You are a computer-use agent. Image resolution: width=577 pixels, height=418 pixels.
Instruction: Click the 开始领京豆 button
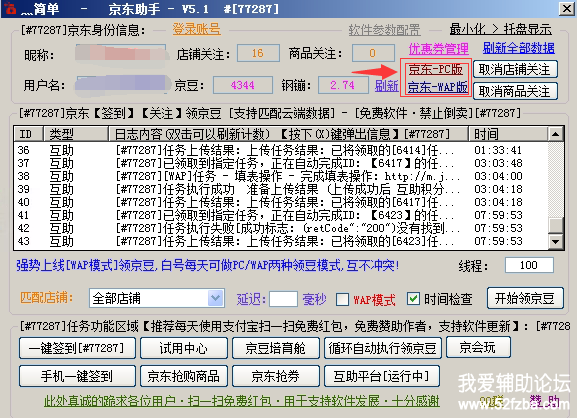pos(525,298)
